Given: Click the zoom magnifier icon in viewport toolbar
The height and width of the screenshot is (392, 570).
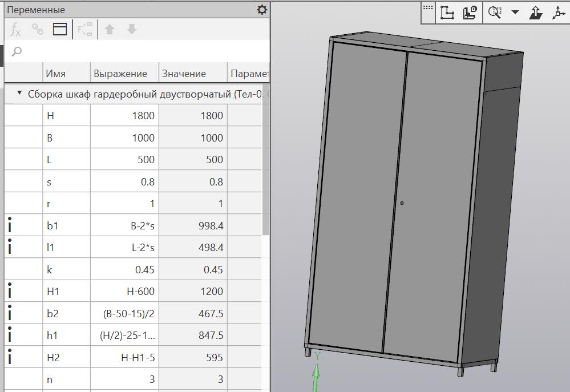Looking at the screenshot, I should 495,13.
